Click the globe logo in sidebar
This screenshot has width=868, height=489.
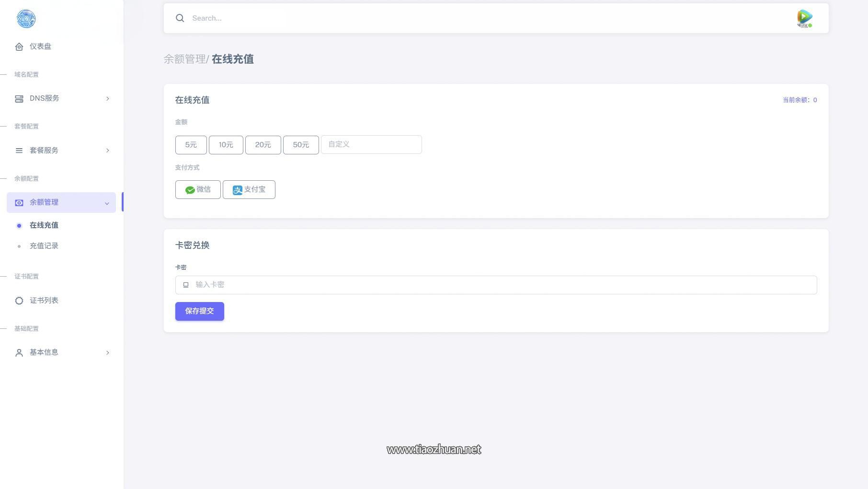tap(26, 19)
